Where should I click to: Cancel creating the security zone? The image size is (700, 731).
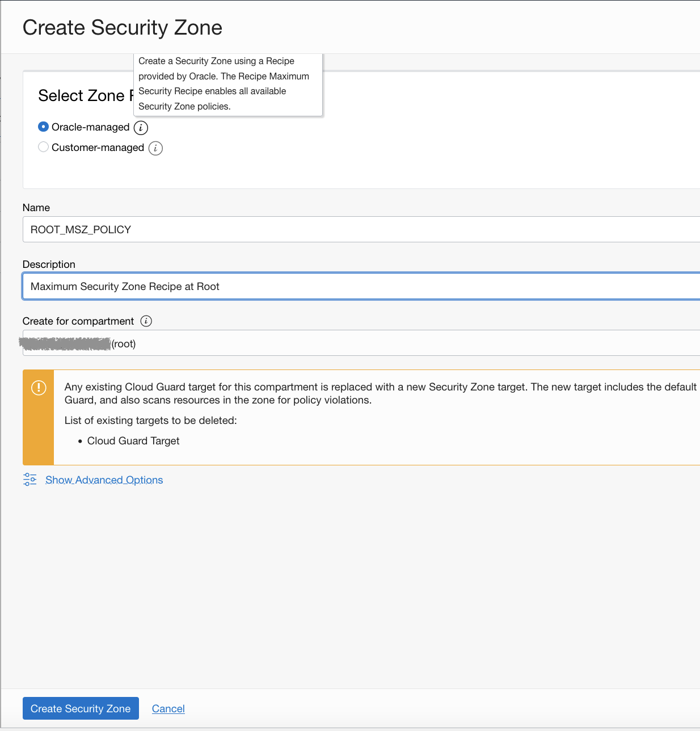[168, 708]
